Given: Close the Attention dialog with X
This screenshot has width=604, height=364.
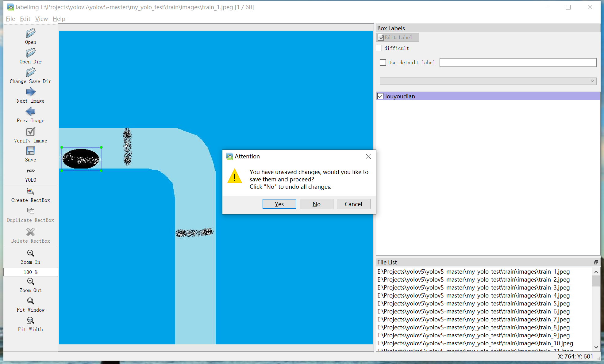Looking at the screenshot, I should pyautogui.click(x=368, y=156).
